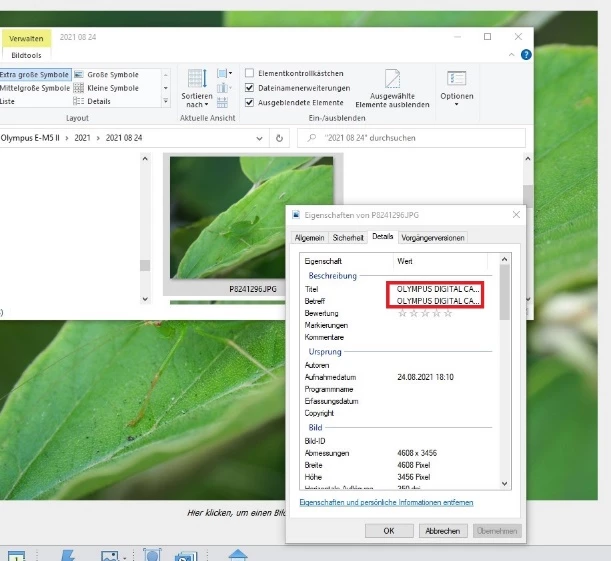Image resolution: width=611 pixels, height=561 pixels.
Task: Select the Abmessungen value 4608 x 3456
Action: (x=417, y=453)
